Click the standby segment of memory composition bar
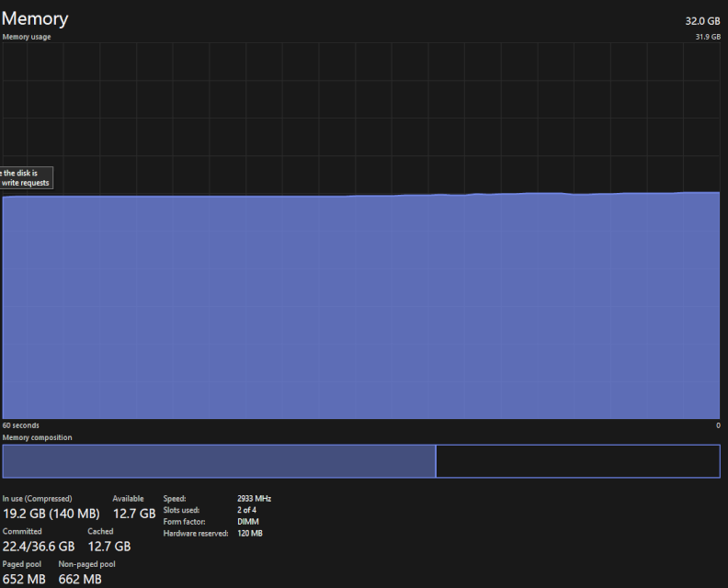Viewport: 728px width, 588px height. coord(578,461)
